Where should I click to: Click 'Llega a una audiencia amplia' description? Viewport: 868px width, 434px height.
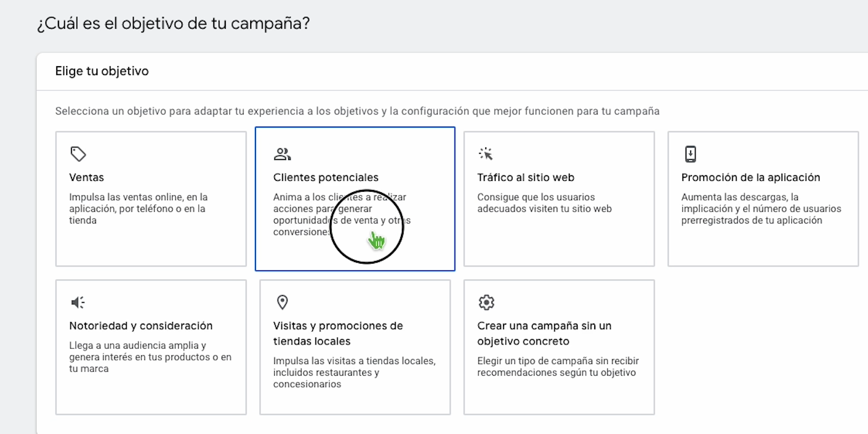(150, 357)
